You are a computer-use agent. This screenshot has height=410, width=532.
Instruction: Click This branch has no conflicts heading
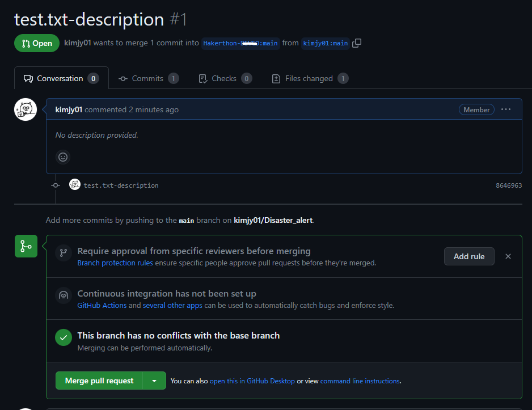(179, 335)
